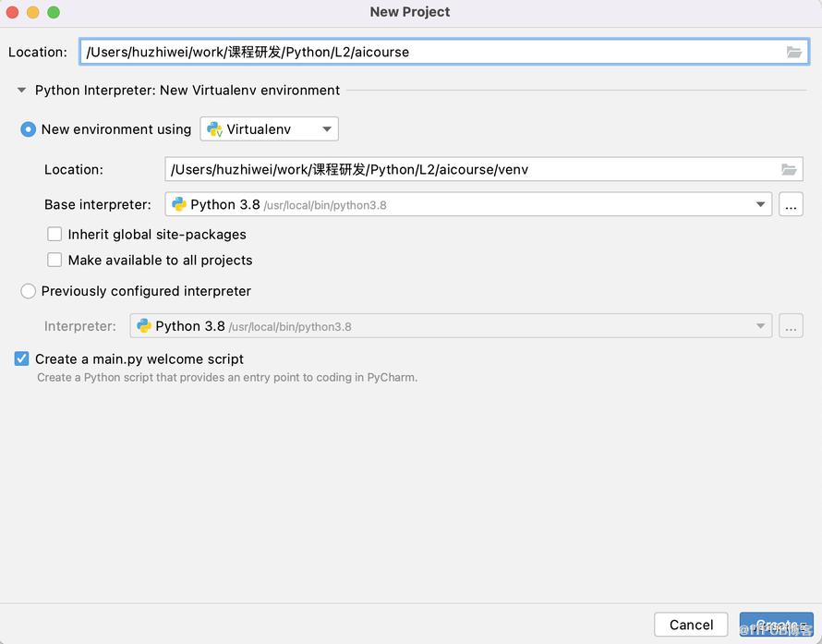Click the Virtualenv Python icon in environment combo
Screen dimensions: 822x644
point(214,129)
